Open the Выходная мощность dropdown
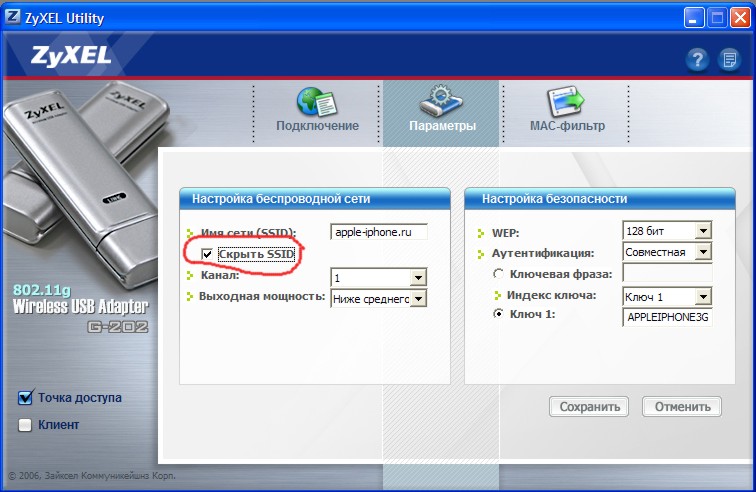The width and height of the screenshot is (756, 492). [x=418, y=299]
